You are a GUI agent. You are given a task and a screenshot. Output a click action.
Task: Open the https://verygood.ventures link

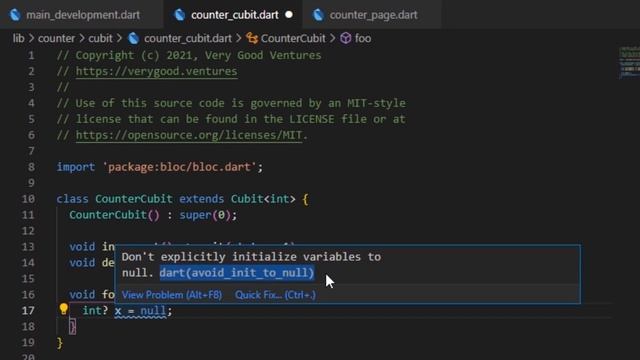click(x=156, y=71)
